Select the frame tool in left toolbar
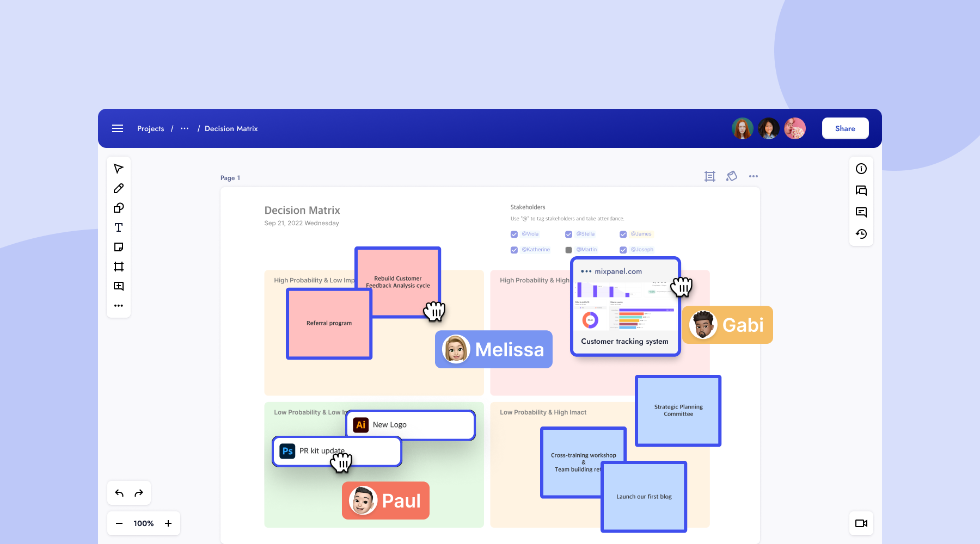This screenshot has width=980, height=544. click(x=119, y=267)
